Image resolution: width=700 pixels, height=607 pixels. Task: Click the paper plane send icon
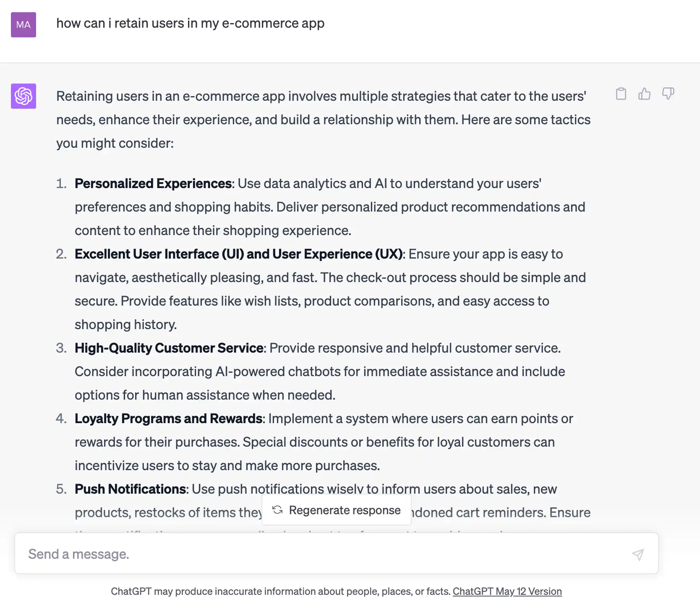click(x=638, y=555)
